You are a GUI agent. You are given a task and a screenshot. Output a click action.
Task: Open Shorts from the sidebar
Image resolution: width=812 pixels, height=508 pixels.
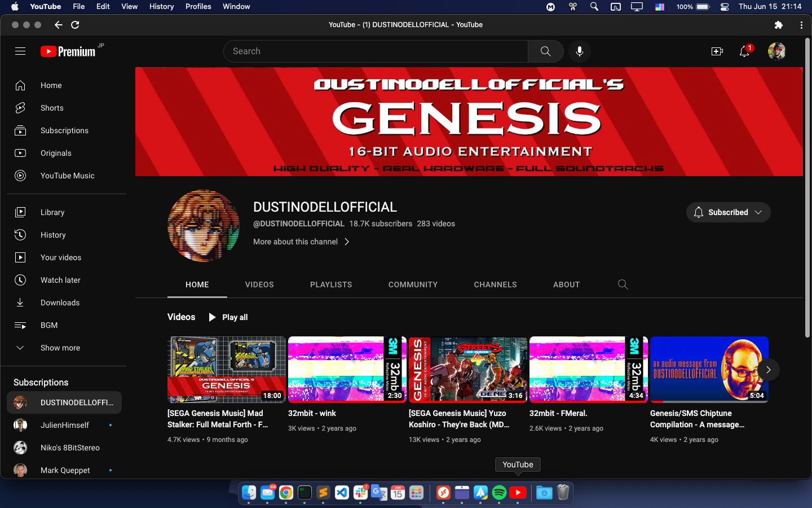[52, 108]
